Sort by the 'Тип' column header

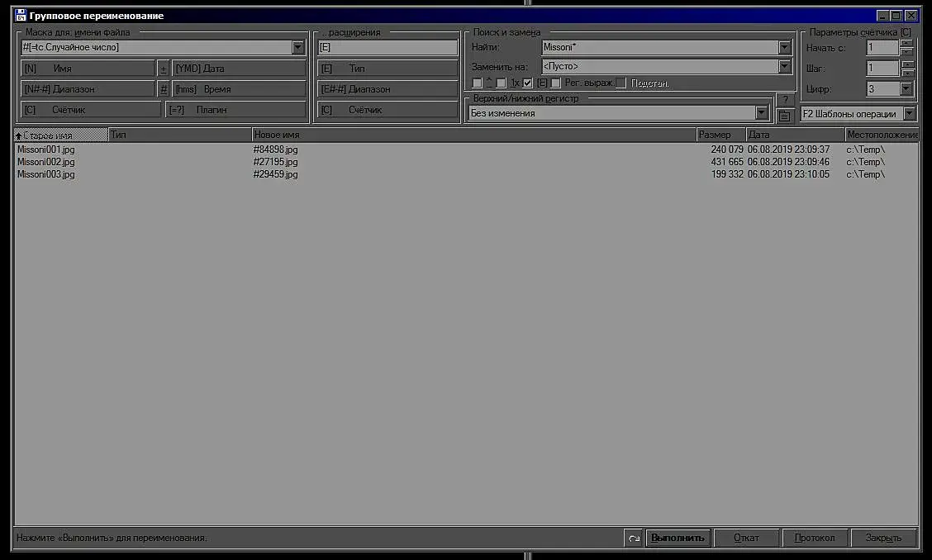(180, 135)
